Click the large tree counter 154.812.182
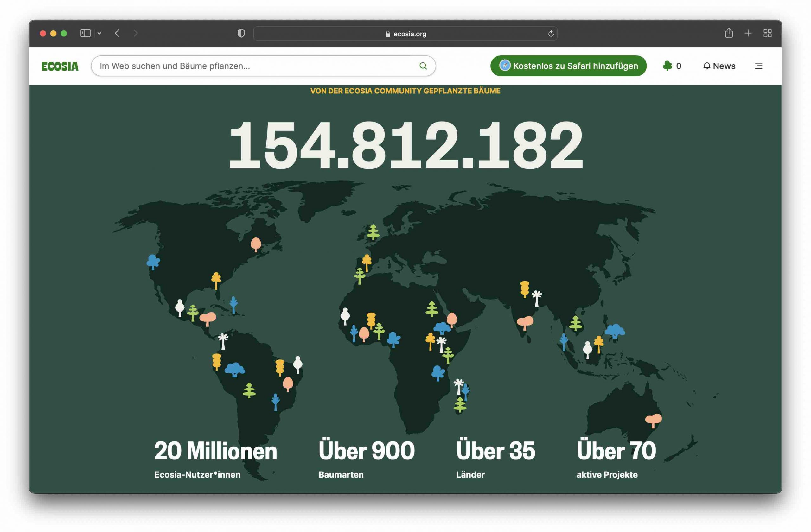Image resolution: width=811 pixels, height=532 pixels. click(405, 145)
